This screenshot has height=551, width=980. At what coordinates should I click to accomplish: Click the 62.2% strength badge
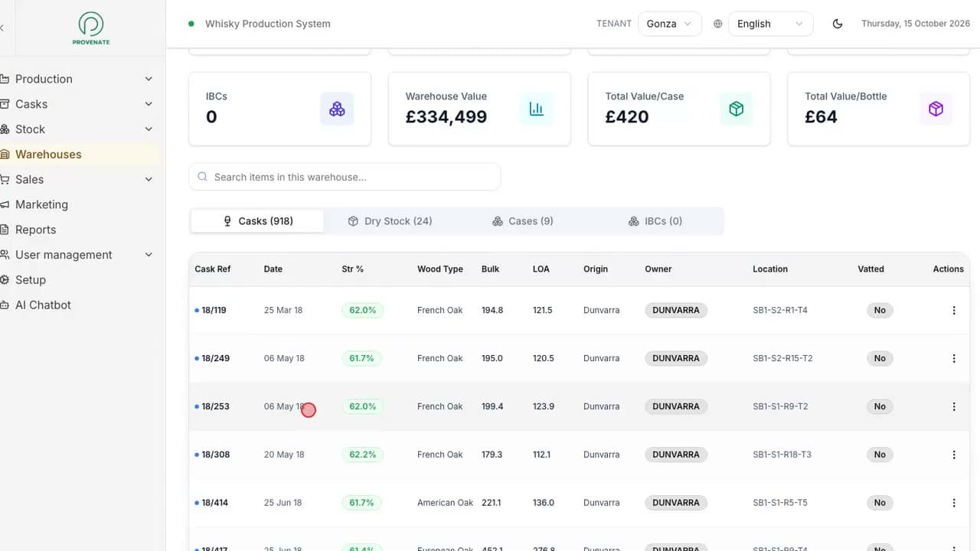tap(363, 455)
